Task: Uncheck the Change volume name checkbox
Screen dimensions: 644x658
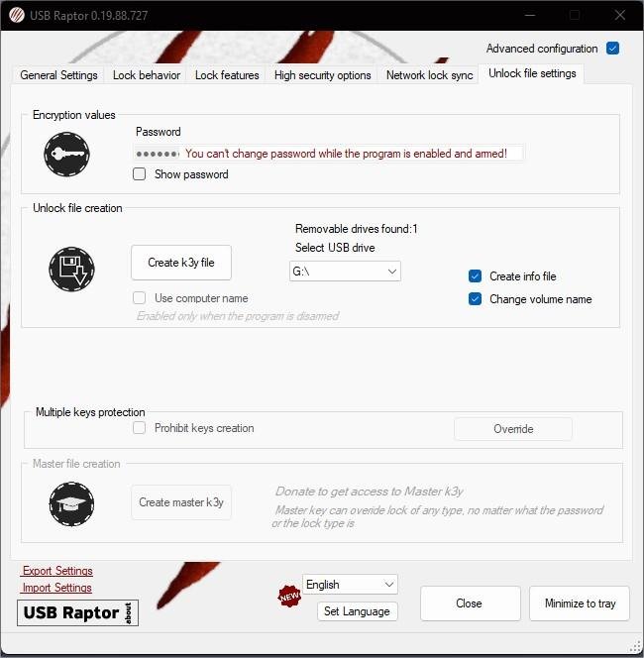Action: [x=475, y=299]
